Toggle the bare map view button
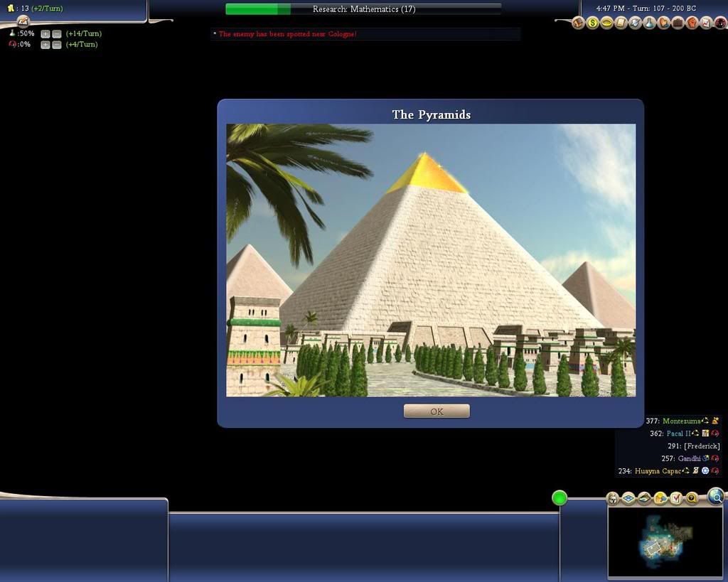Image resolution: width=728 pixels, height=582 pixels. pyautogui.click(x=644, y=498)
